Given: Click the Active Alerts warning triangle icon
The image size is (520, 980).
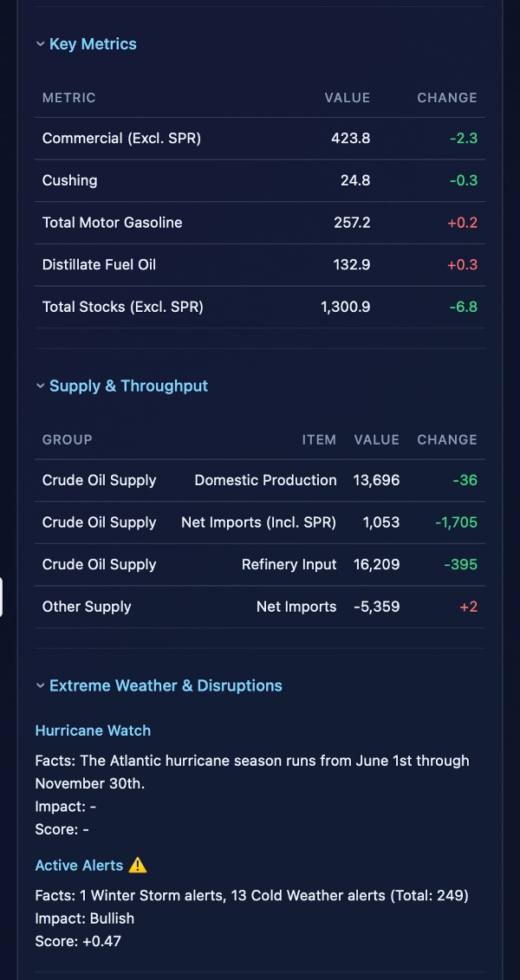Looking at the screenshot, I should [x=137, y=865].
